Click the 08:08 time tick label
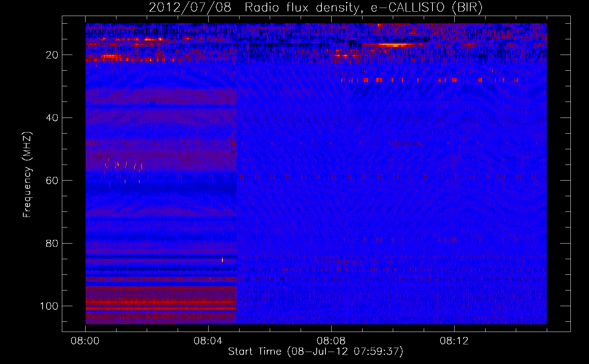This screenshot has width=589, height=364. click(x=331, y=341)
